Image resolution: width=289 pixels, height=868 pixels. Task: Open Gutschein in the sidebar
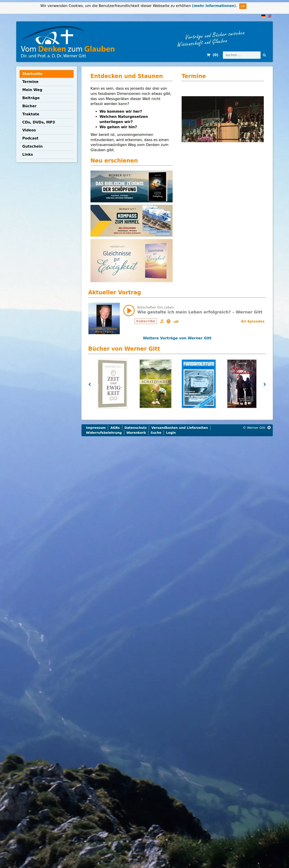(x=46, y=146)
